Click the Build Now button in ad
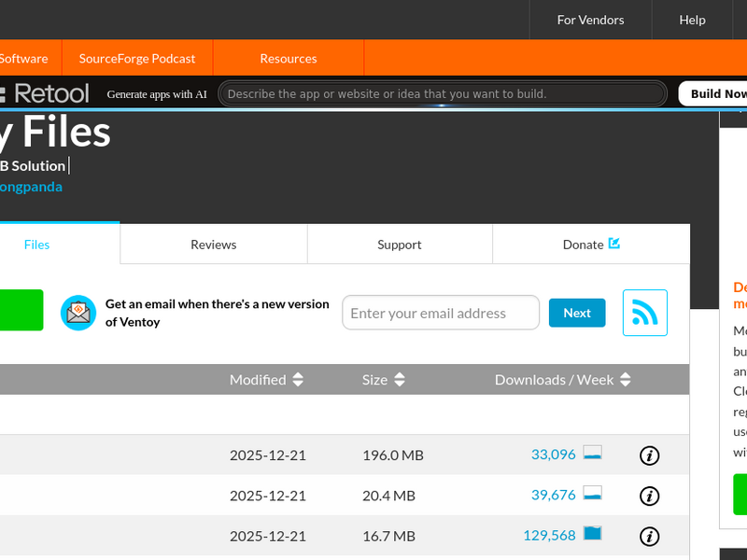The width and height of the screenshot is (747, 560). pos(712,93)
